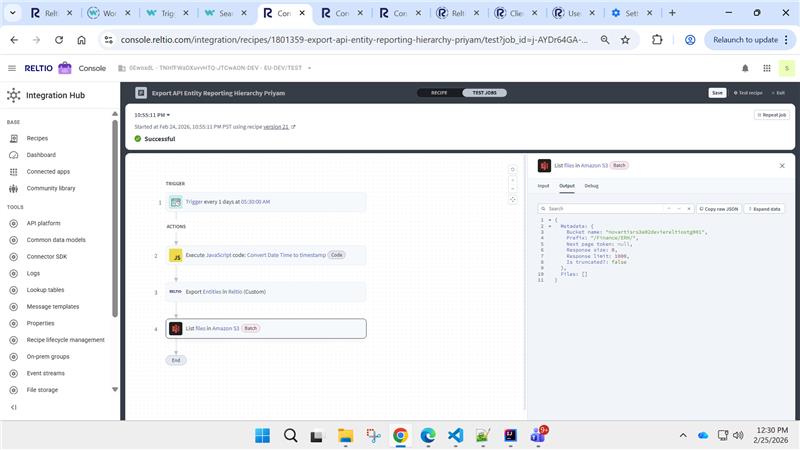Image resolution: width=800 pixels, height=450 pixels.
Task: Click the browser address bar
Action: (354, 40)
